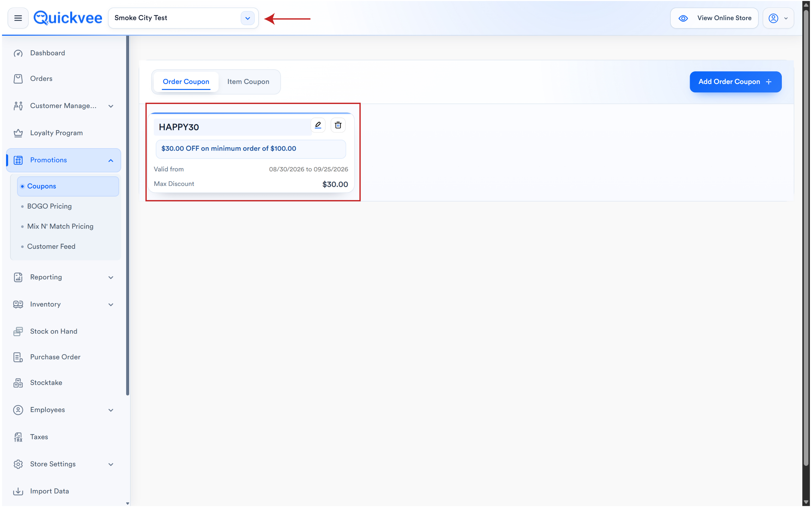Click the Promotions icon in the sidebar
The width and height of the screenshot is (812, 507).
tap(18, 160)
